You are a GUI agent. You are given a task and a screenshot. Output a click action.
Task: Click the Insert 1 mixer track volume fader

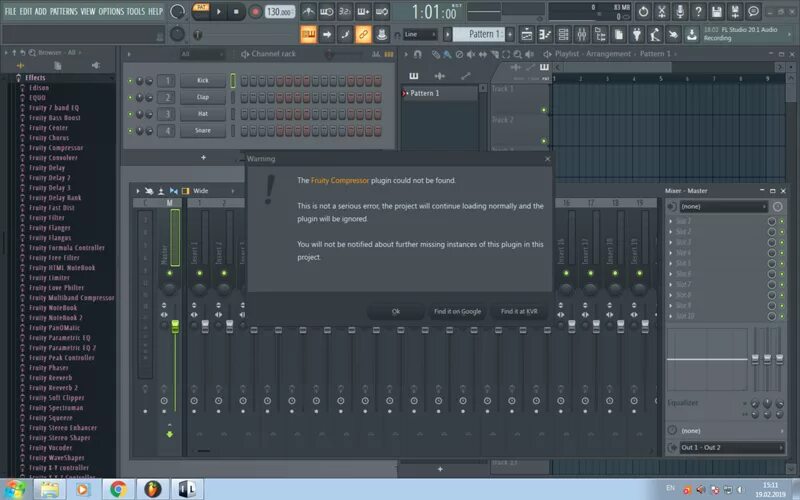pyautogui.click(x=205, y=327)
